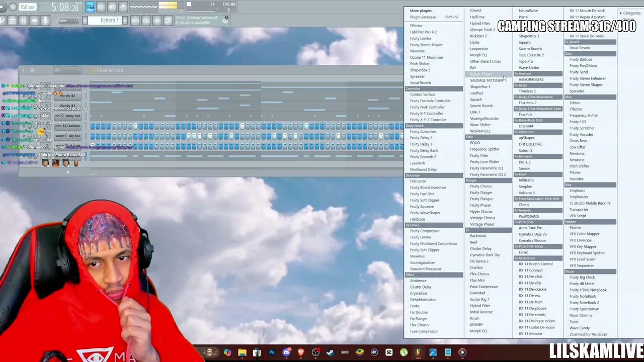The height and width of the screenshot is (362, 644).
Task: Choose Halftime plugin
Action: [x=477, y=17]
